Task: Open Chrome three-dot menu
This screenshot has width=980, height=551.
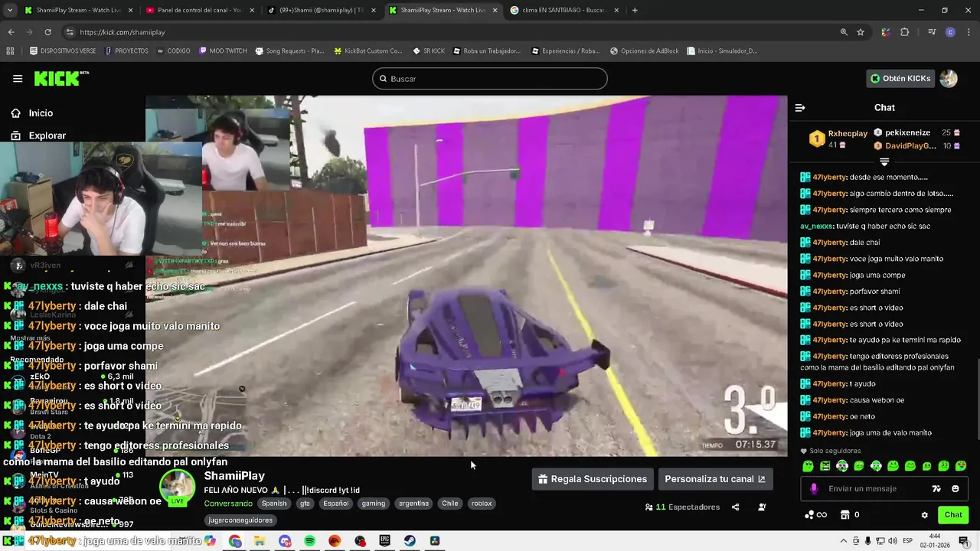Action: (x=969, y=32)
